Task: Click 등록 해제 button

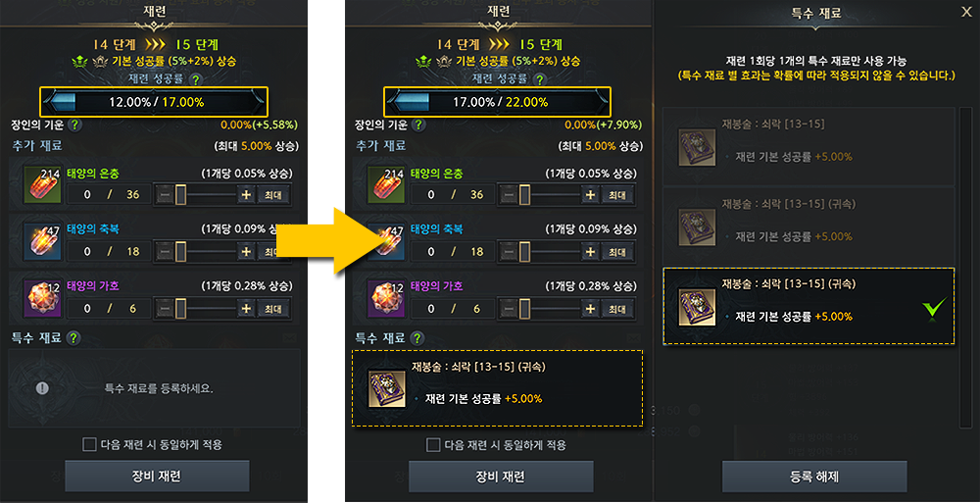Action: (x=814, y=477)
